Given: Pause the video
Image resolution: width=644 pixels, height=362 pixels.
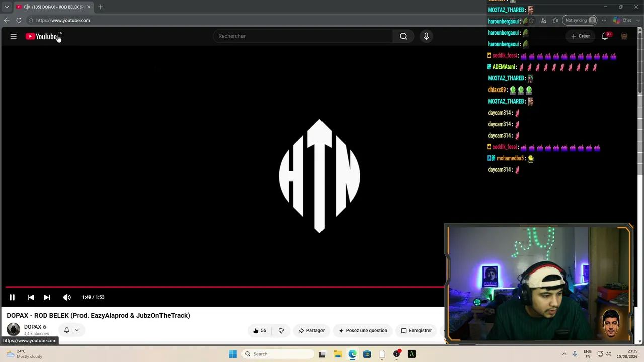Looking at the screenshot, I should [12, 297].
